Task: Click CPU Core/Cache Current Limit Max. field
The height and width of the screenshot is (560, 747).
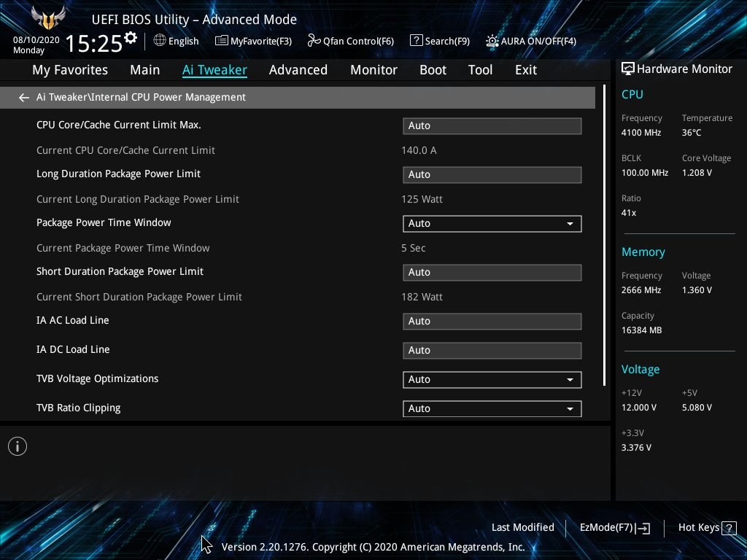Action: tap(492, 125)
